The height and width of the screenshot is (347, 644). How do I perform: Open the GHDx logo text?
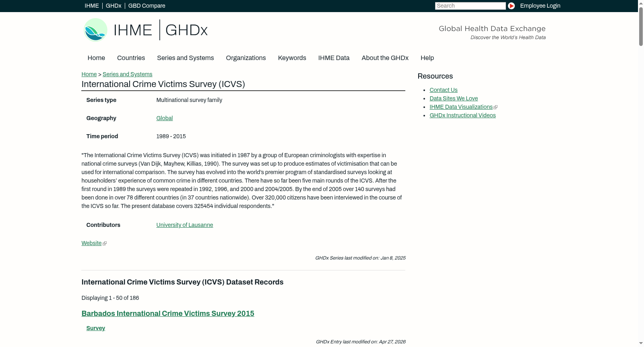[x=186, y=30]
